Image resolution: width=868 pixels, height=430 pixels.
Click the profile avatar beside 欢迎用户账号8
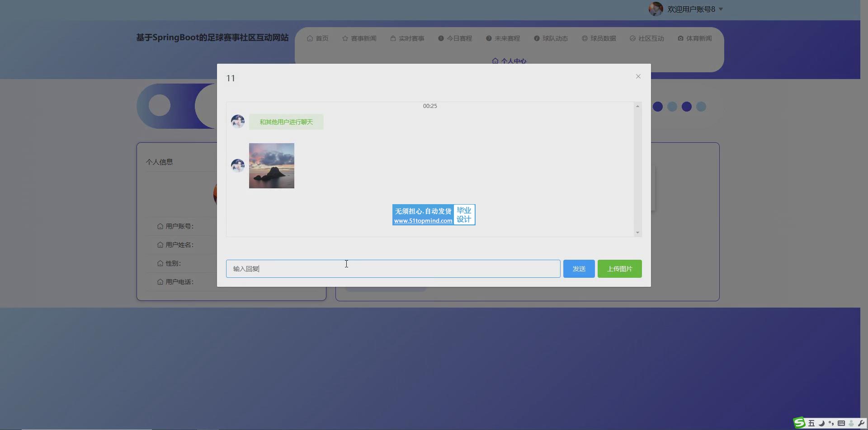point(656,9)
